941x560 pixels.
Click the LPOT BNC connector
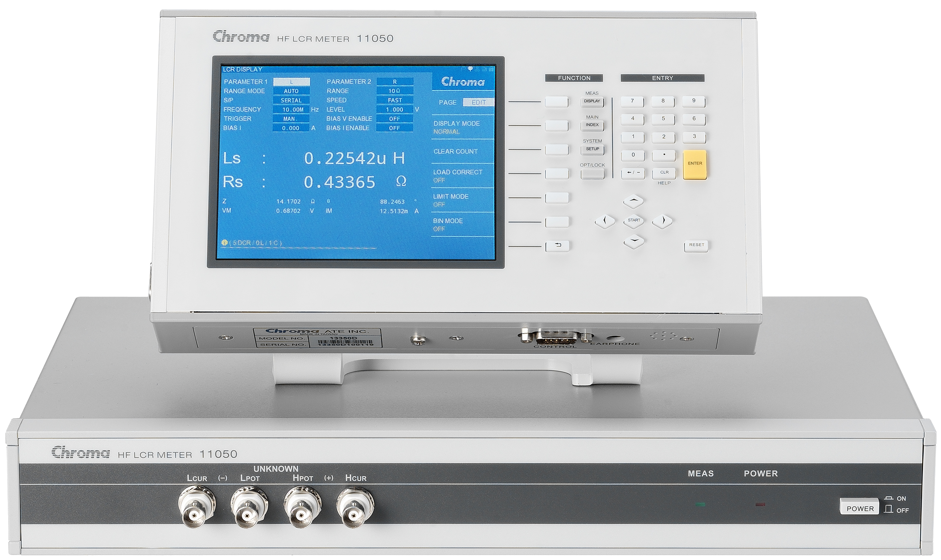pyautogui.click(x=249, y=507)
